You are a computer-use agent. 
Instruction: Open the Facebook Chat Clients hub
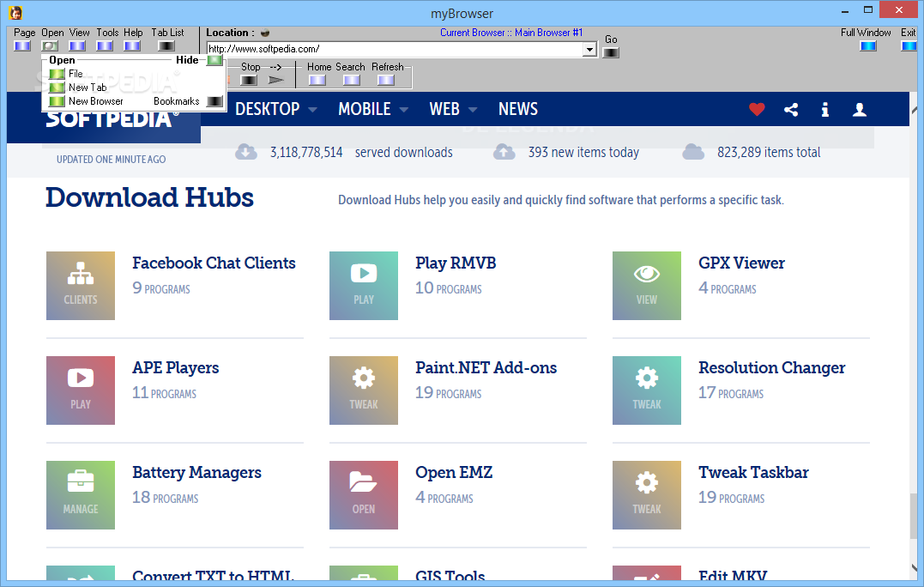point(214,263)
